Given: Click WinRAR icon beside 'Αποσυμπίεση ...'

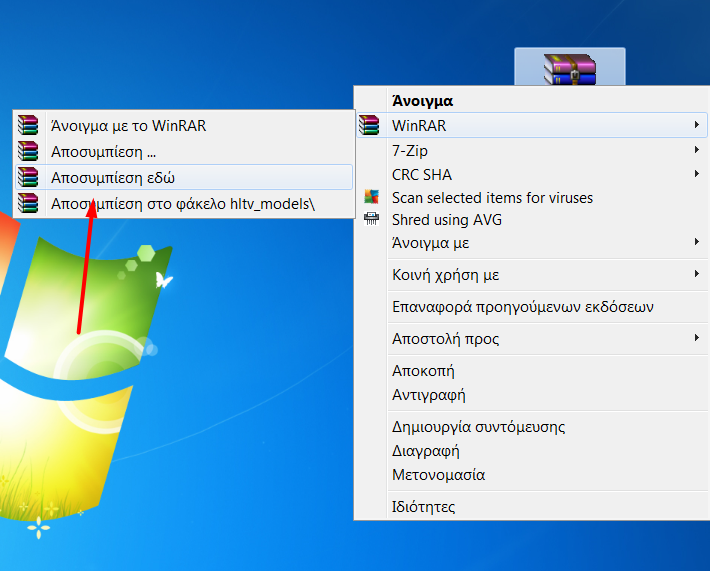Looking at the screenshot, I should pyautogui.click(x=28, y=151).
